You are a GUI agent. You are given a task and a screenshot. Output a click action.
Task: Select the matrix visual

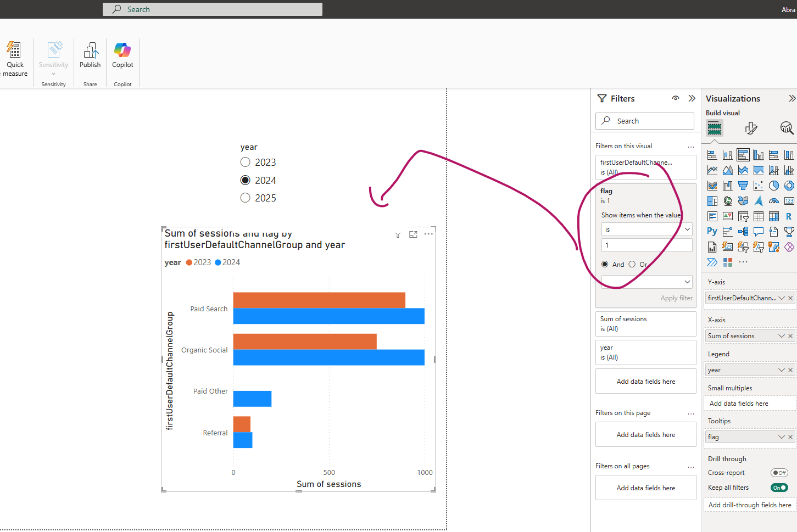pyautogui.click(x=774, y=216)
